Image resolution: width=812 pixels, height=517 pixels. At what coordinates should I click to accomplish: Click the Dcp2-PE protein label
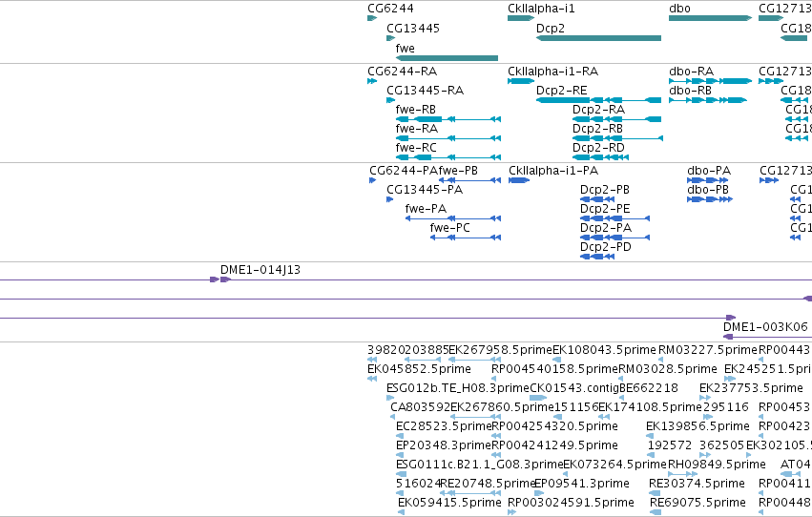[605, 209]
